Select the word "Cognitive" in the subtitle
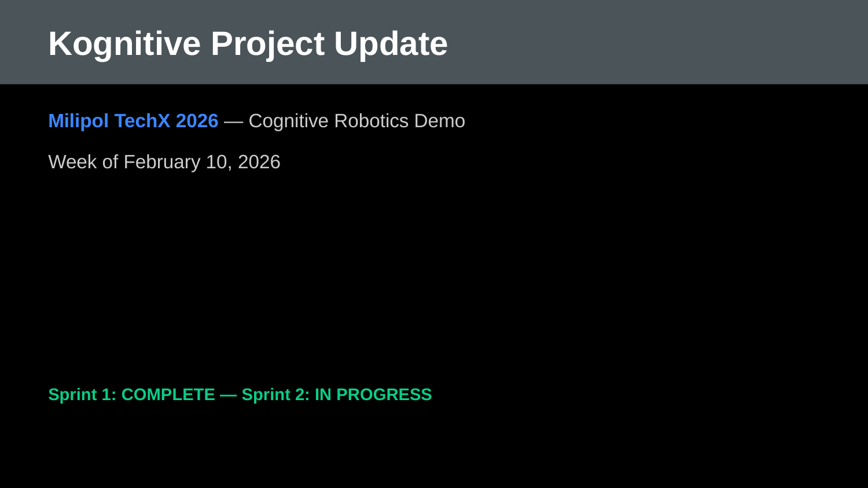 pyautogui.click(x=288, y=121)
